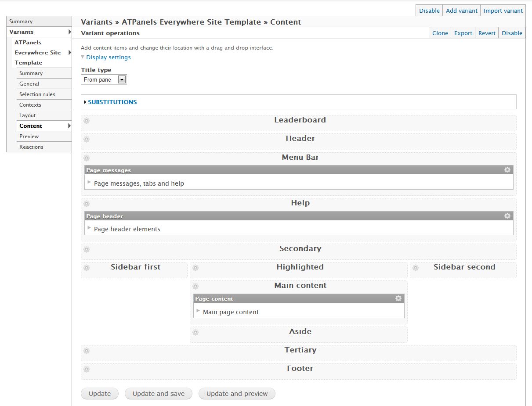Click the Update and save button
Image resolution: width=532 pixels, height=406 pixels.
[159, 394]
